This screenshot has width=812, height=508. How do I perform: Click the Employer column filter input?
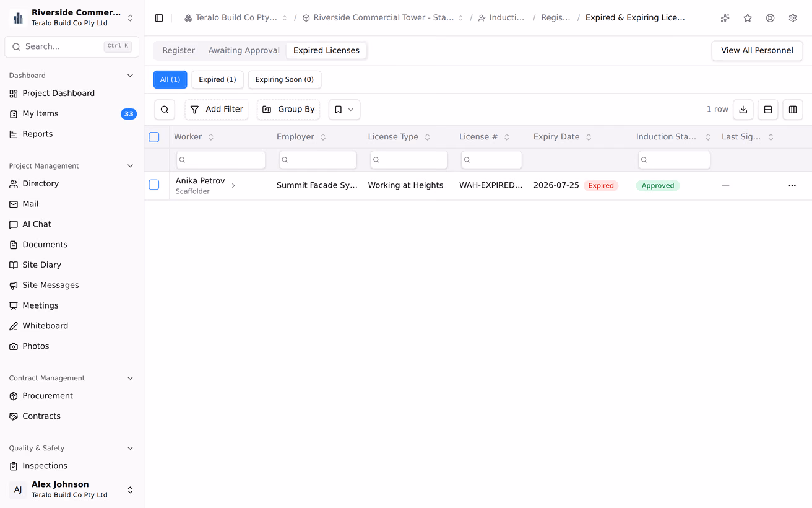coord(317,160)
